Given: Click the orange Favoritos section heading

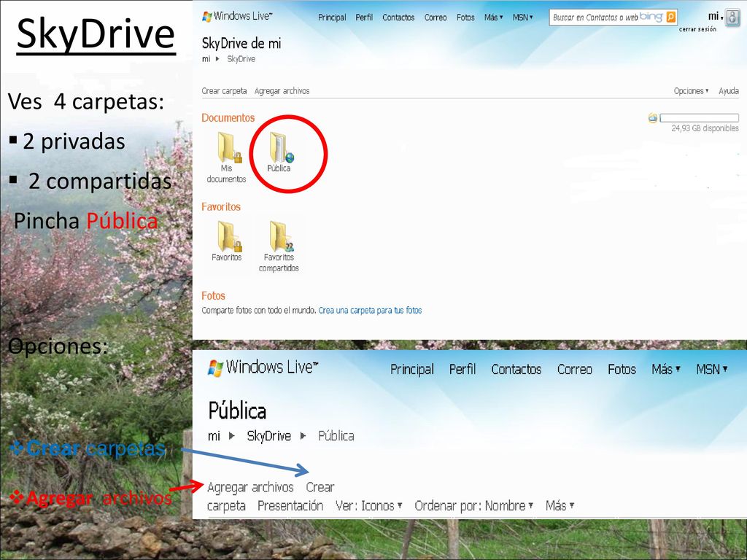Looking at the screenshot, I should 221,206.
